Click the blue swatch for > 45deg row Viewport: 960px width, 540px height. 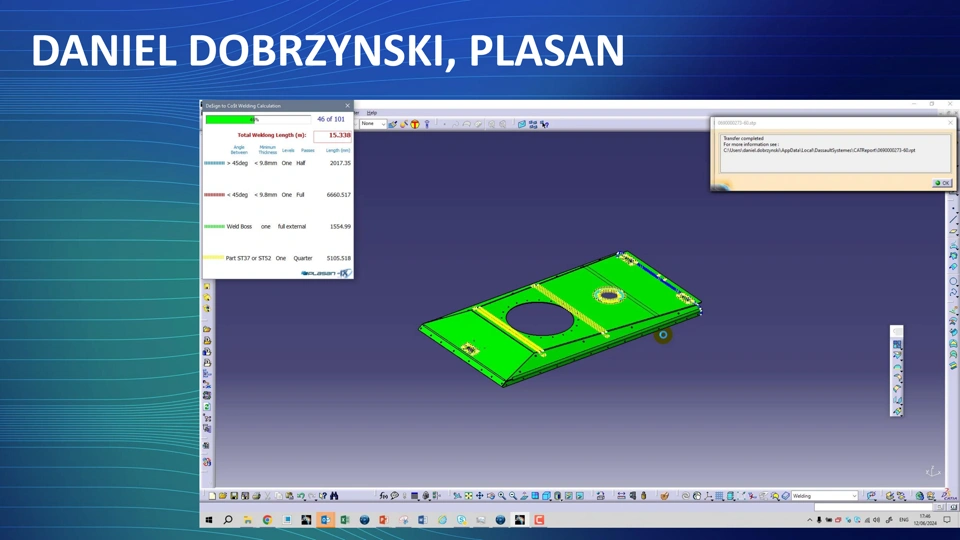(x=214, y=163)
